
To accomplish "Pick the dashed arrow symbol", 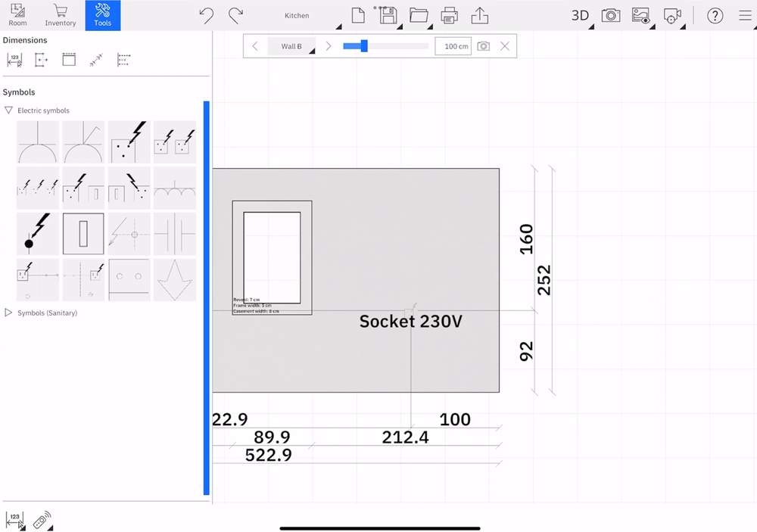I will click(175, 279).
